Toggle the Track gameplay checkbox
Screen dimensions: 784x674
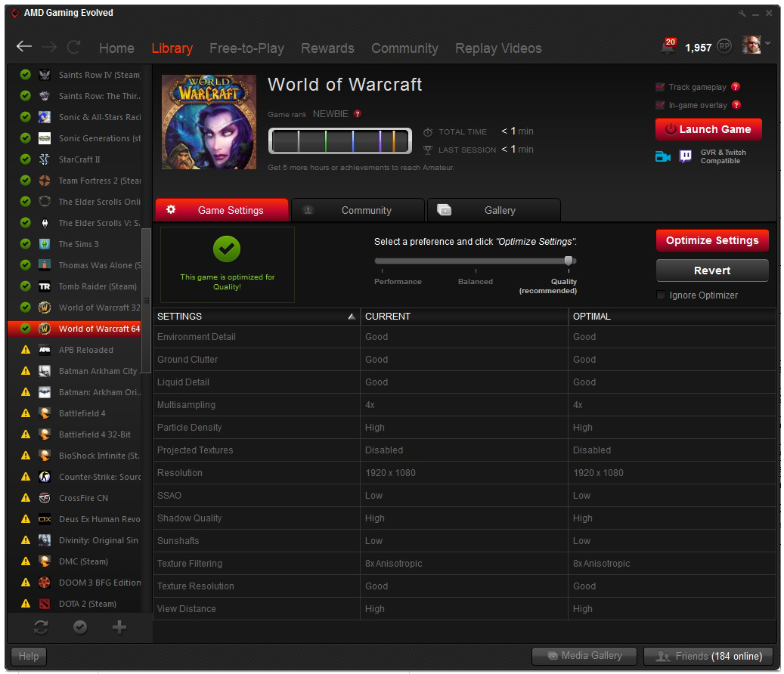[660, 87]
